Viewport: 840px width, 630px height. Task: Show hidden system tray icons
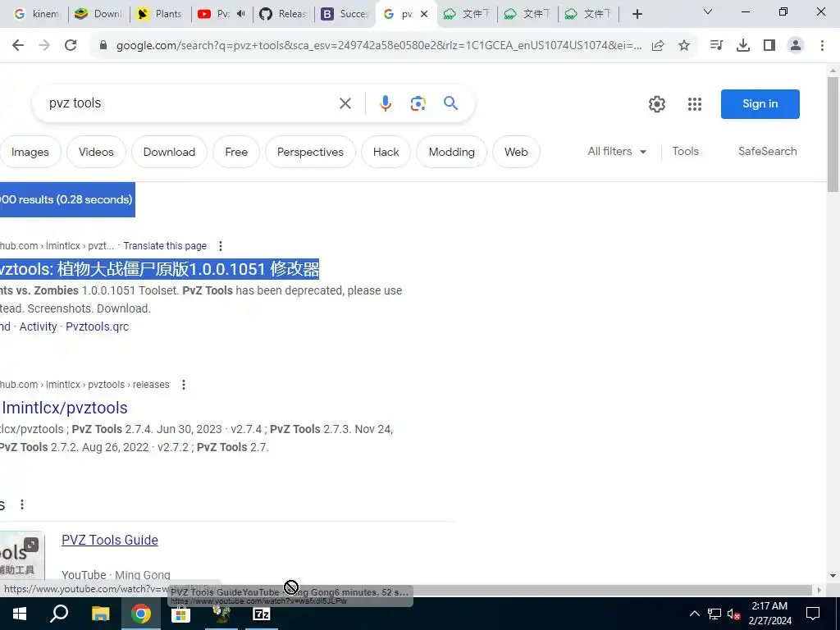694,614
